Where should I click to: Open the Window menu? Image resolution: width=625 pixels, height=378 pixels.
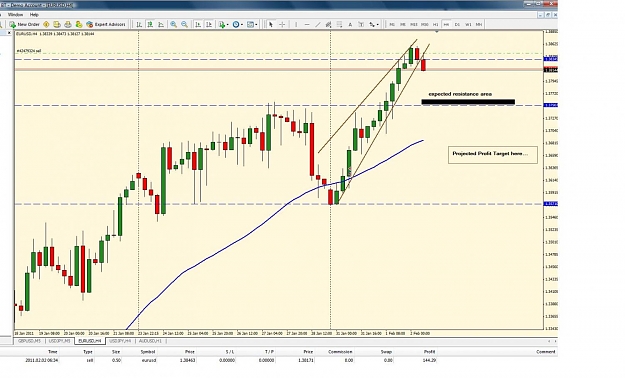[16, 14]
